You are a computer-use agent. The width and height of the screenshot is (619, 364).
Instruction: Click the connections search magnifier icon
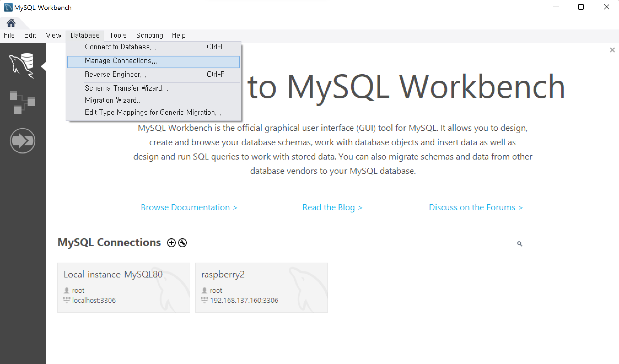pyautogui.click(x=520, y=244)
